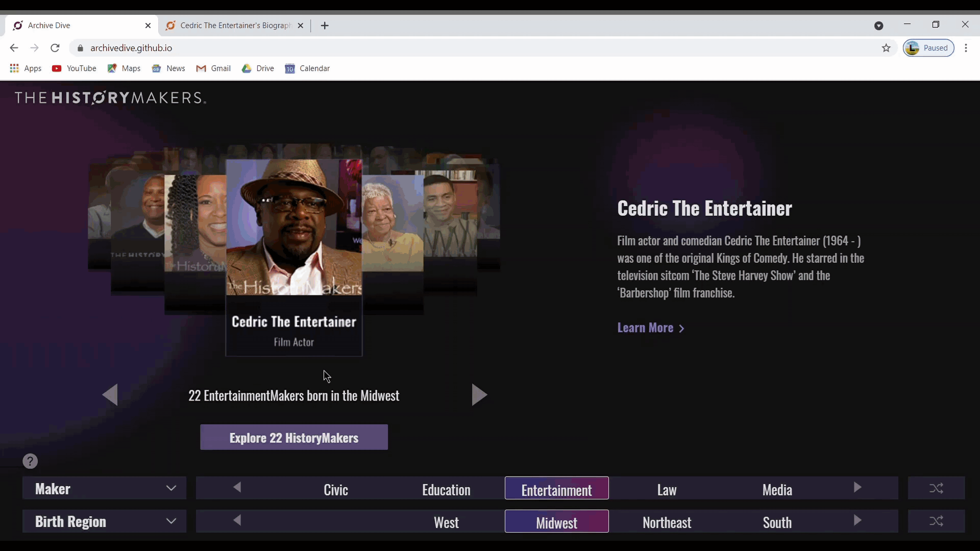Select the elderly woman's portrait card
Viewport: 980px width, 551px height.
pyautogui.click(x=392, y=224)
